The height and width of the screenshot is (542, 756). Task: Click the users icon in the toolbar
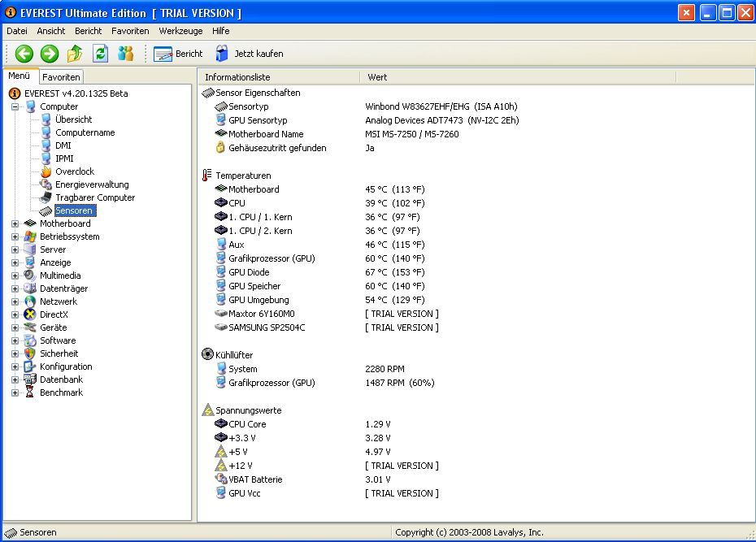[126, 54]
